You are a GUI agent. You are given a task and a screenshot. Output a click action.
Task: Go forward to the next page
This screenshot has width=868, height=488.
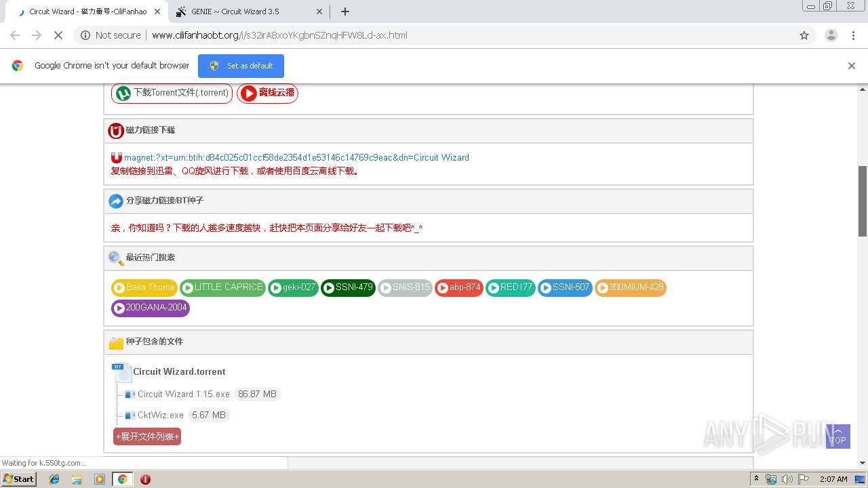point(37,35)
